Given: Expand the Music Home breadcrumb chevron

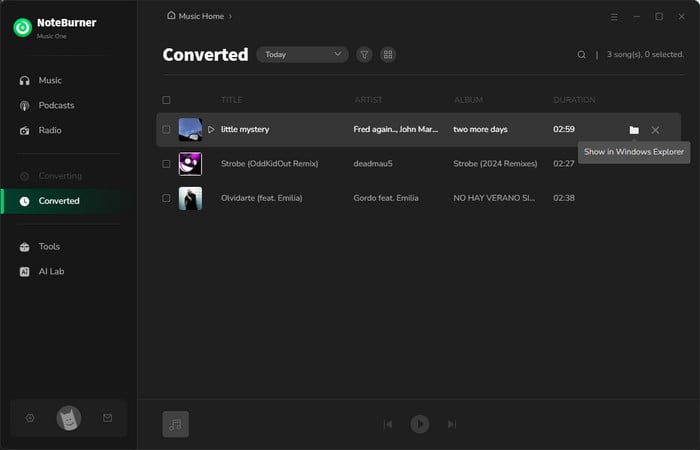Looking at the screenshot, I should click(230, 17).
